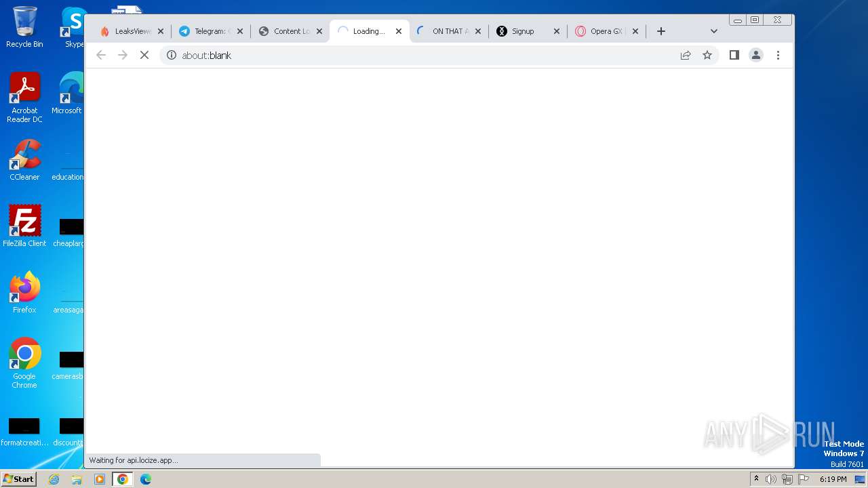
Task: Open a new browser tab
Action: (661, 31)
